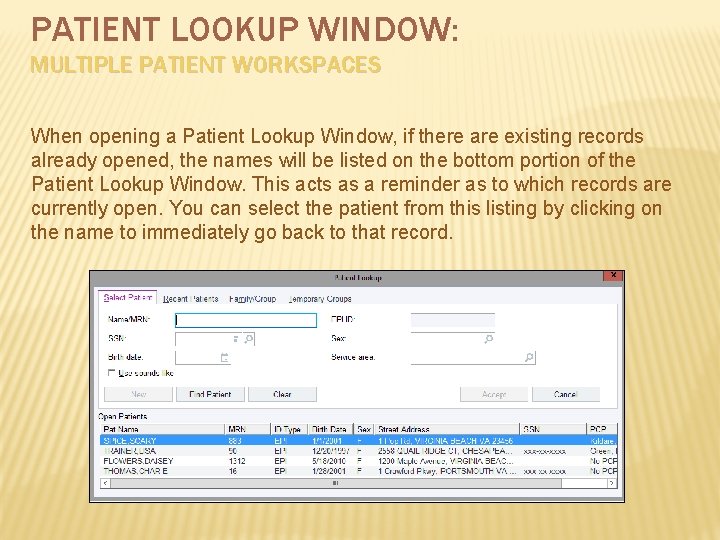720x540 pixels.
Task: Select open patient THOMAS,CHARLIE
Action: click(x=359, y=471)
